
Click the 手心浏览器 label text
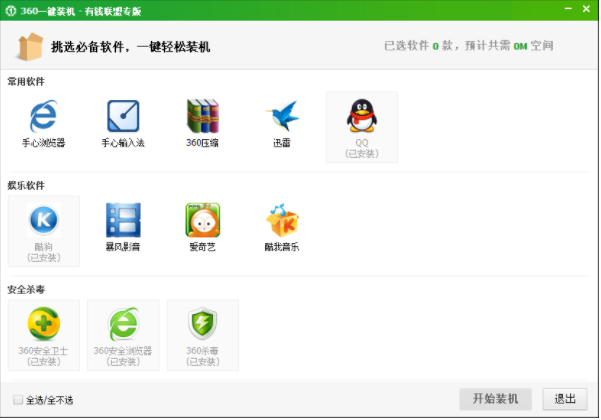point(43,143)
